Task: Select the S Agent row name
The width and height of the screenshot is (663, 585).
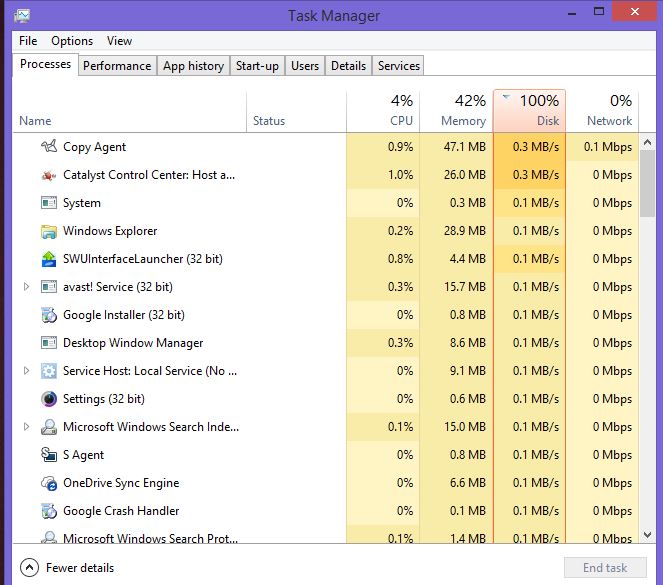Action: pyautogui.click(x=83, y=455)
